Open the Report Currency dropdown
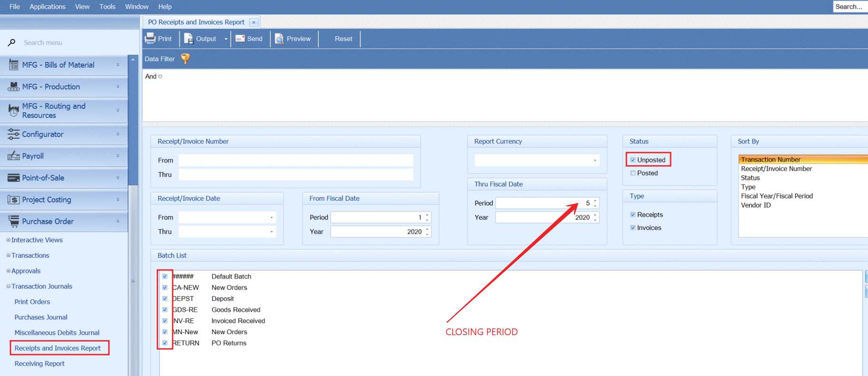Screen dimensions: 868x376 [595, 161]
